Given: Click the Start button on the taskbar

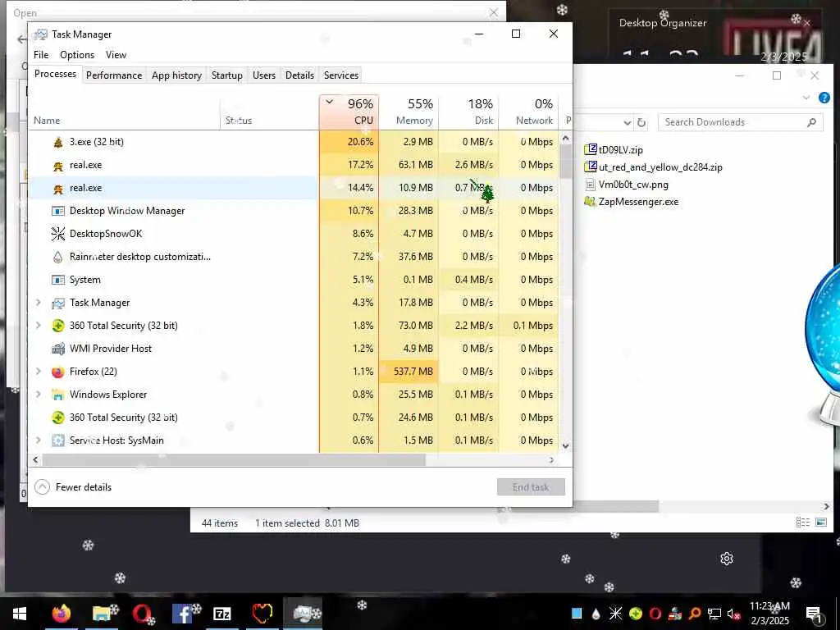Looking at the screenshot, I should [x=20, y=614].
